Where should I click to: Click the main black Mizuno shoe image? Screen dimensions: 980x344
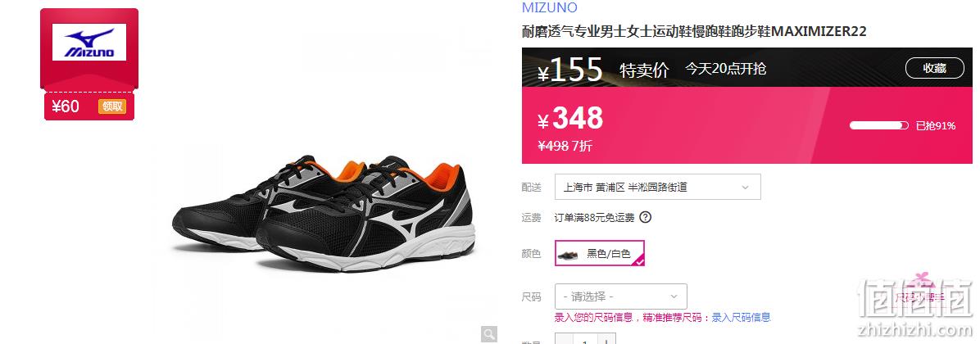click(324, 212)
